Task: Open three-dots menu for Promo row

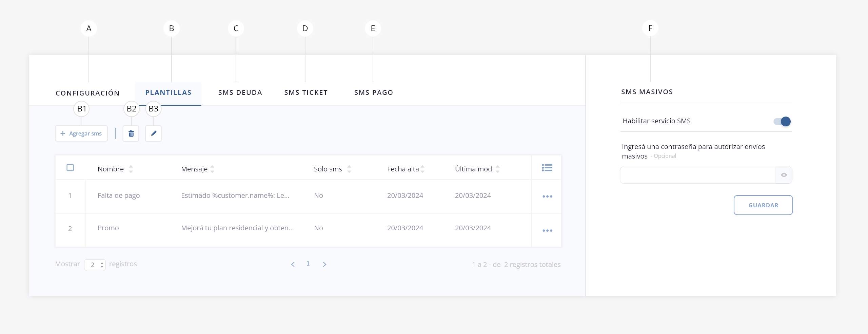Action: tap(547, 231)
